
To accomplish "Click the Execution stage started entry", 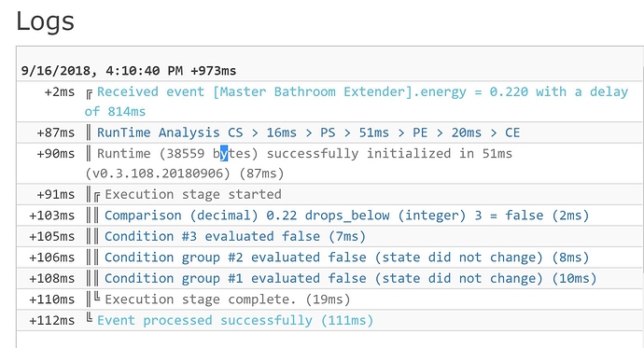I will [x=193, y=194].
